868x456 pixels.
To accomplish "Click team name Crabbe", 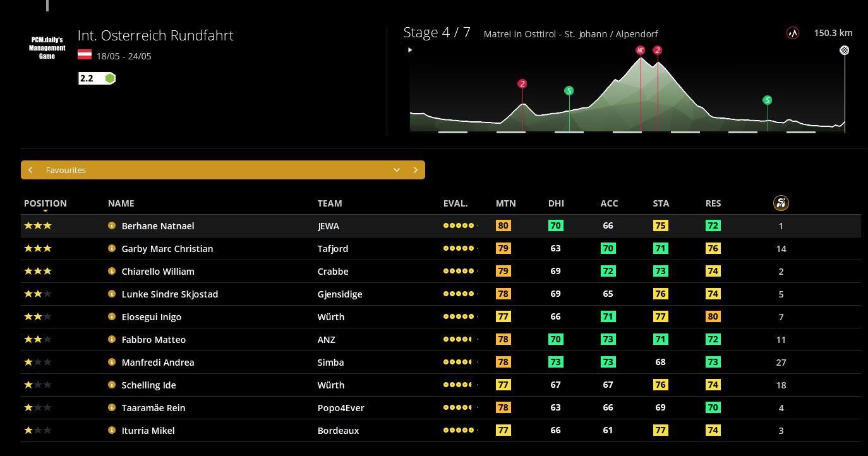I will click(333, 272).
